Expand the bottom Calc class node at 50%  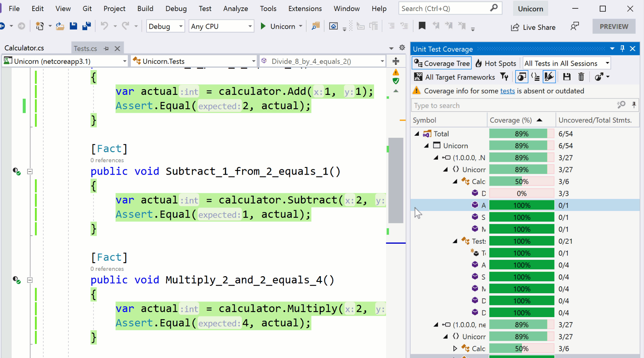point(455,349)
